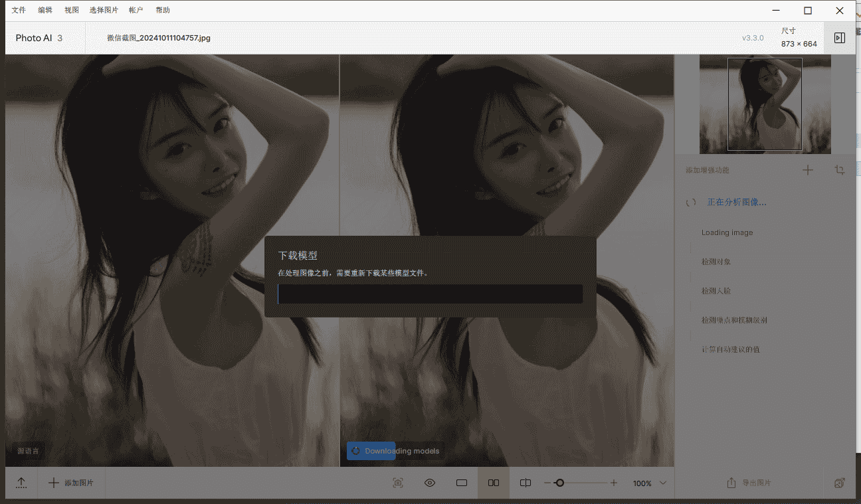The image size is (861, 504).
Task: Toggle the eye preview of original image
Action: [430, 483]
